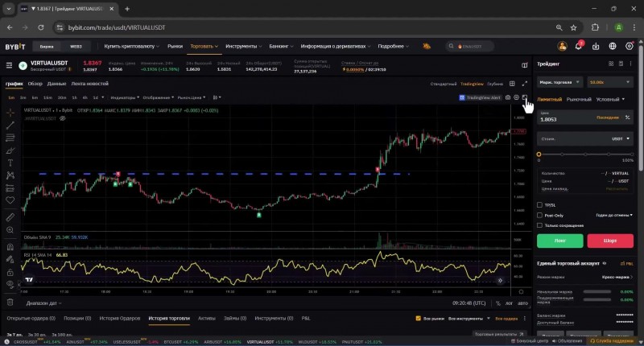Tick the reduce-only checkbox
Image resolution: width=644 pixels, height=346 pixels.
click(x=539, y=225)
